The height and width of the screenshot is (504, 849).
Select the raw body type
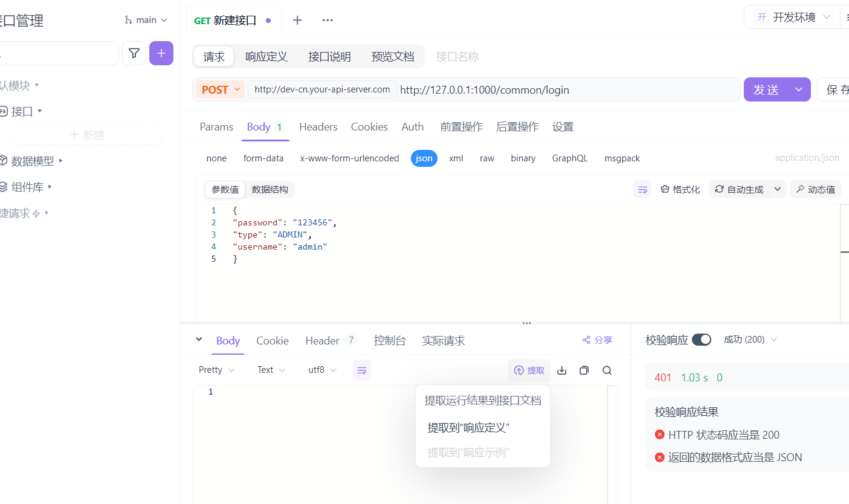pos(487,158)
